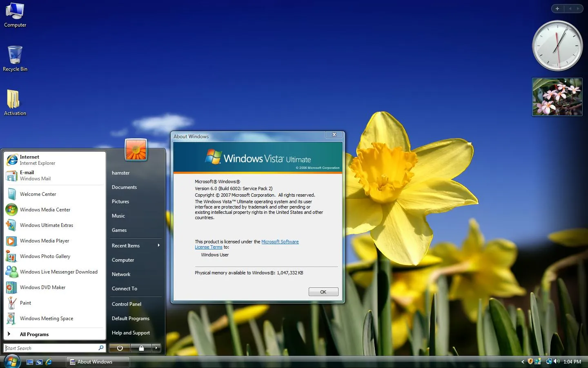Open Paint from Start menu
Screen dimensions: 588x368
[x=55, y=303]
